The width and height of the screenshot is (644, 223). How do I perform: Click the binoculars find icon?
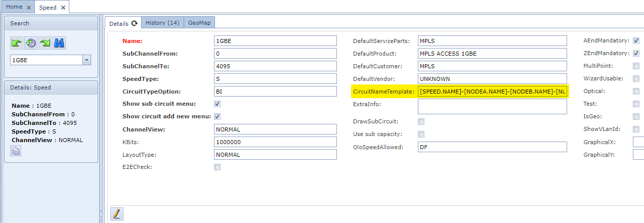pyautogui.click(x=59, y=43)
